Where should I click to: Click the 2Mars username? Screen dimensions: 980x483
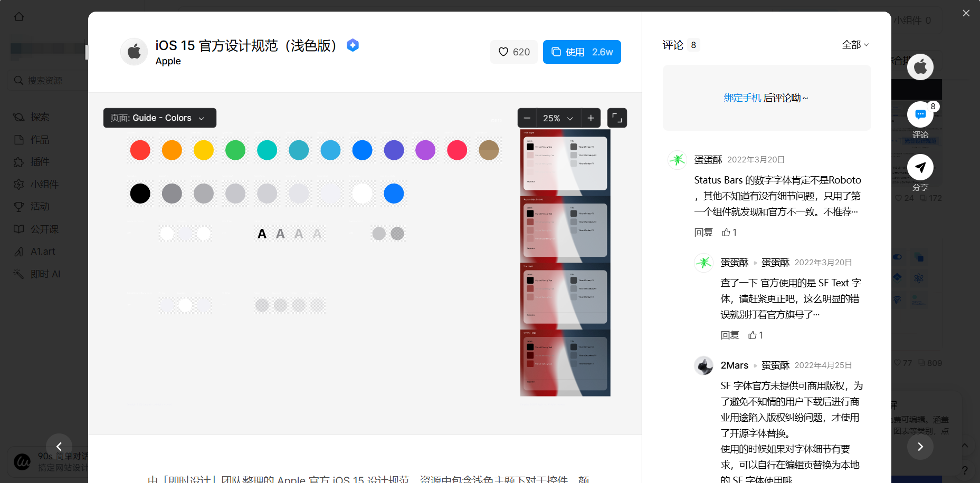click(x=735, y=365)
